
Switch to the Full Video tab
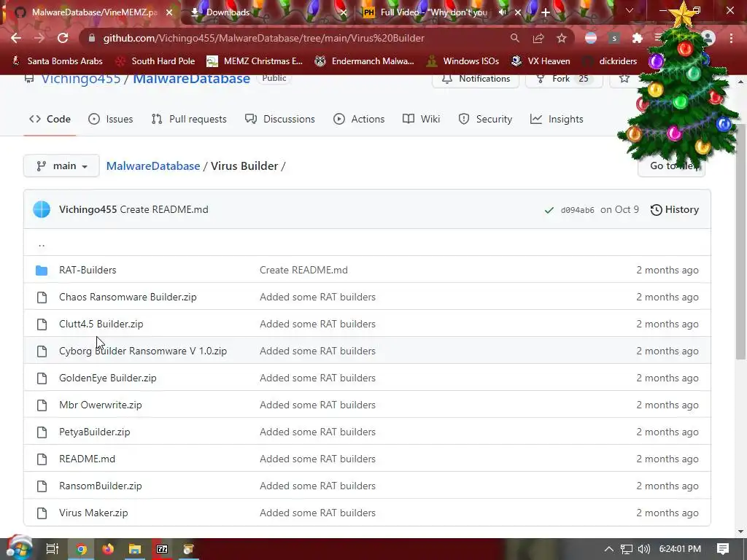pyautogui.click(x=433, y=12)
